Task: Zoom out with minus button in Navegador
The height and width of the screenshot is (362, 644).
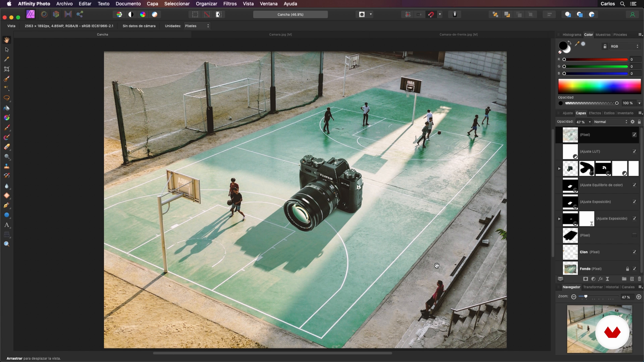Action: 574,297
